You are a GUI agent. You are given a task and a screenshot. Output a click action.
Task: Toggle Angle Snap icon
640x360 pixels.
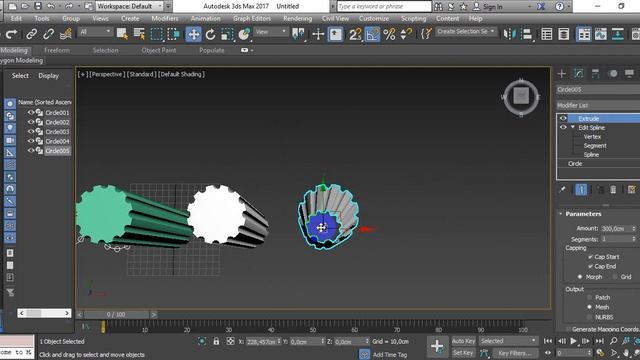click(x=372, y=34)
